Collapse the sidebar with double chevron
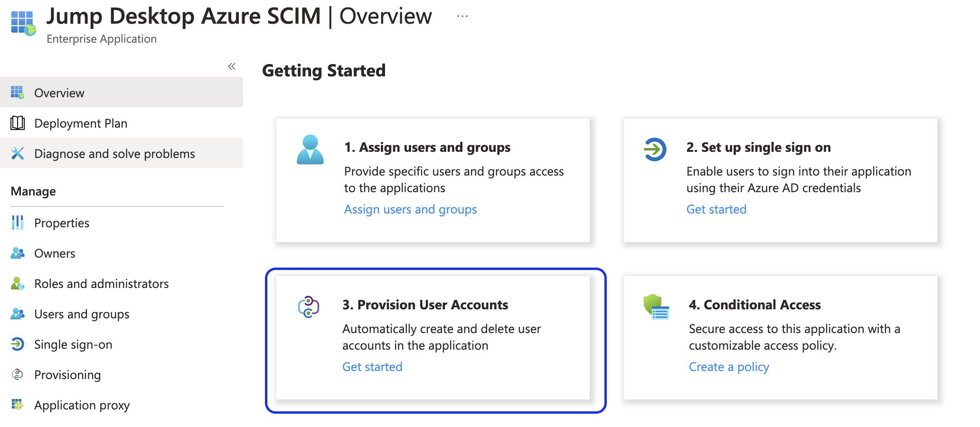The height and width of the screenshot is (427, 980). tap(232, 66)
